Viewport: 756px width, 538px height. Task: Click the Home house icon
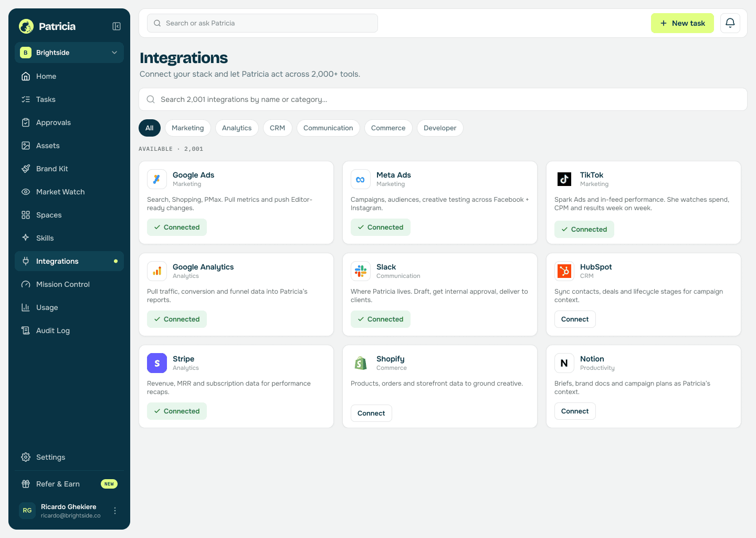point(26,76)
